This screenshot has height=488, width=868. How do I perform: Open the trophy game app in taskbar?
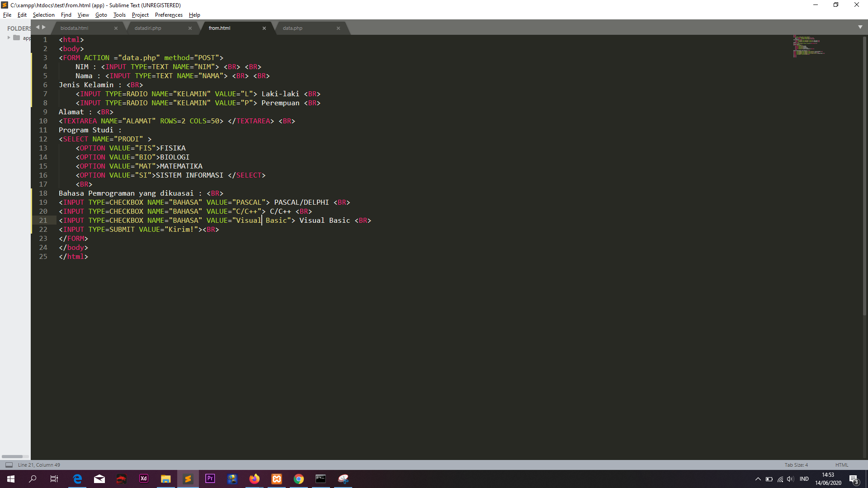pos(232,479)
